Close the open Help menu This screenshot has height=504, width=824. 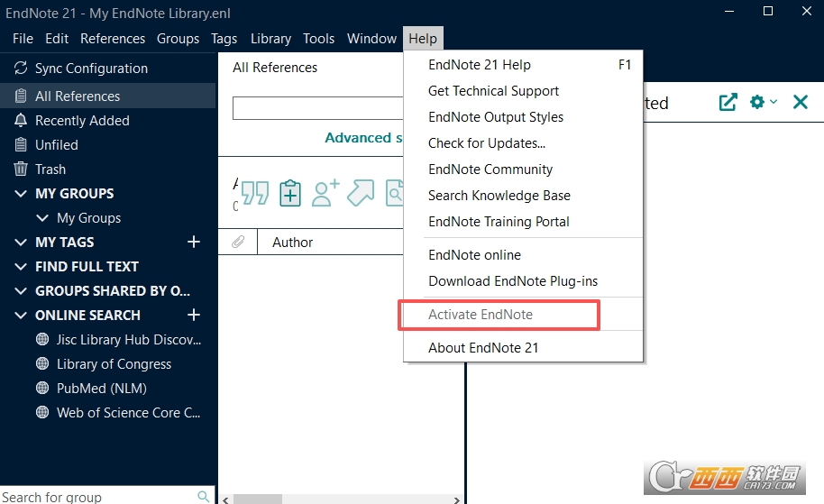pyautogui.click(x=423, y=39)
